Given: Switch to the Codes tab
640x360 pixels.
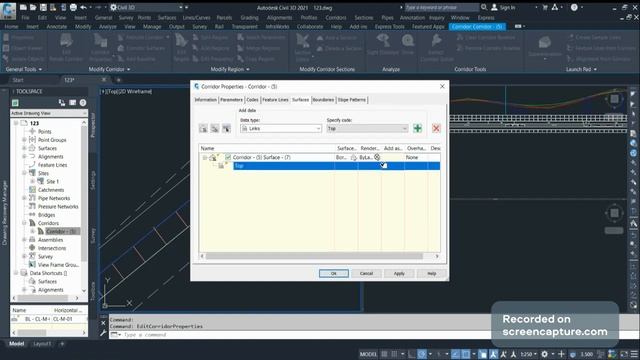Looking at the screenshot, I should click(x=252, y=100).
